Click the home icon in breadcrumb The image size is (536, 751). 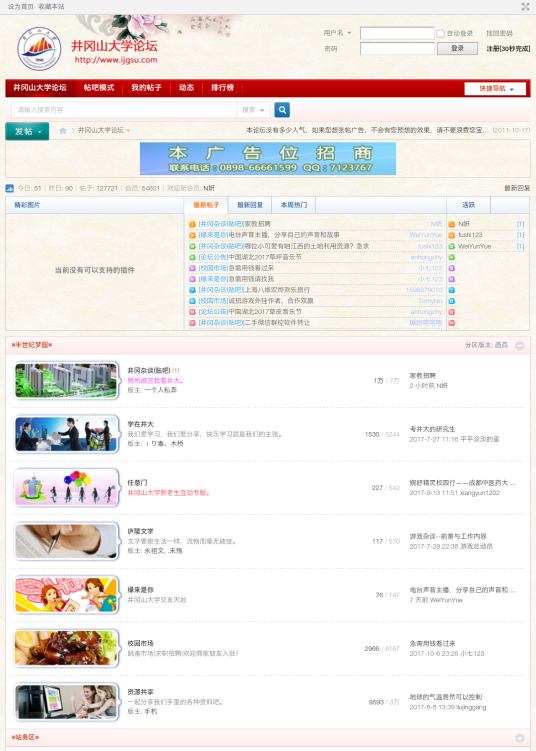(x=63, y=130)
